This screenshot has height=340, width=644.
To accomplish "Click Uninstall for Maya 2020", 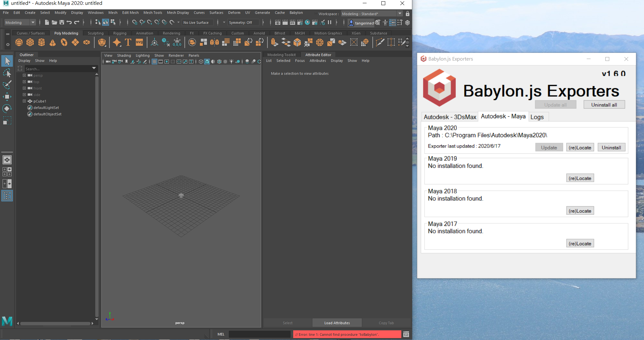I will [611, 147].
